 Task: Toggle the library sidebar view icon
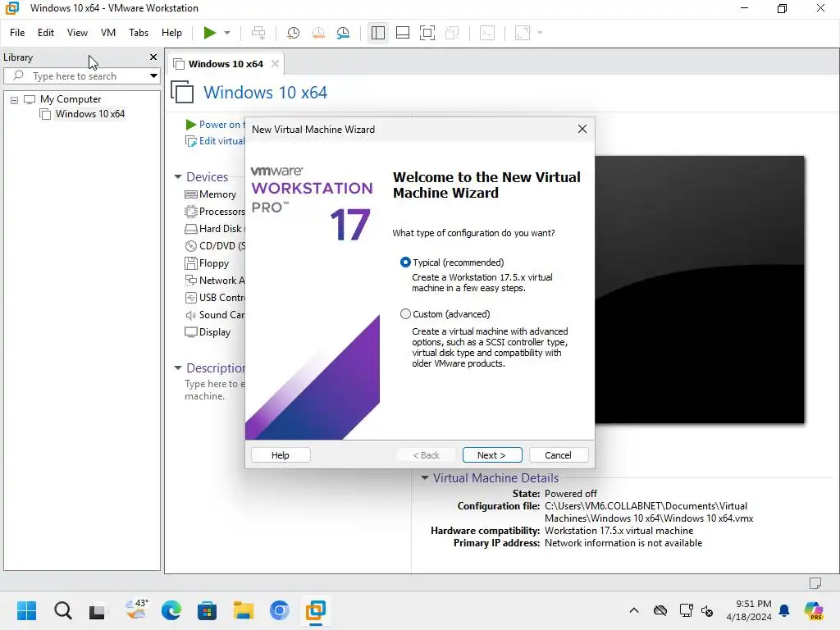coord(377,33)
